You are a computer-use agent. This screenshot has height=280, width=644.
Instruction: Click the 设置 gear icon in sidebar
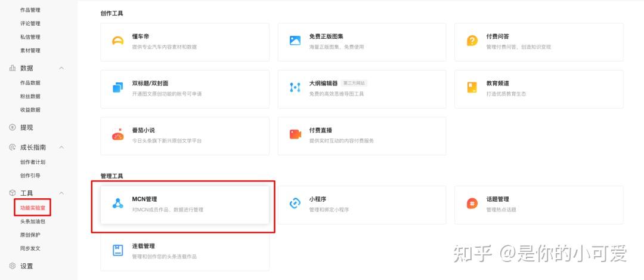click(13, 266)
